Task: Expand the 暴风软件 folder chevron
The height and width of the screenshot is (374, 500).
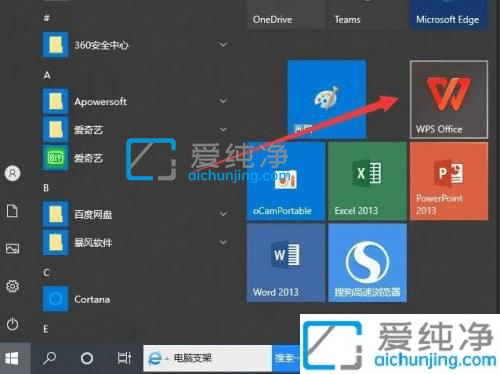Action: coord(223,242)
